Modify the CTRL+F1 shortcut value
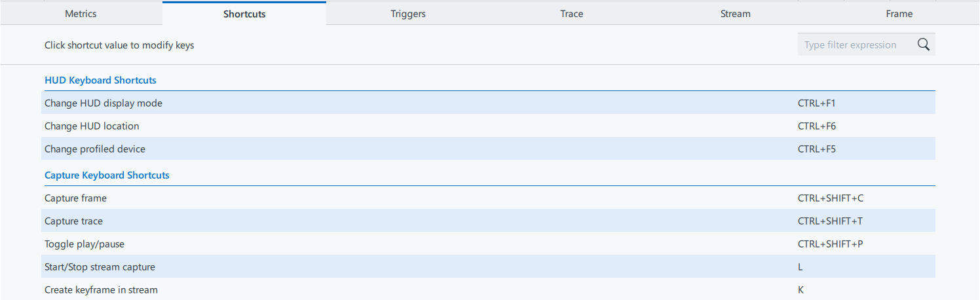 click(x=817, y=103)
